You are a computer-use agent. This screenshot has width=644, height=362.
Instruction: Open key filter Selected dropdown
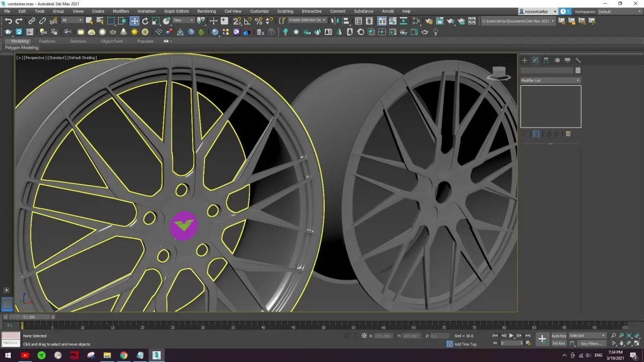587,336
